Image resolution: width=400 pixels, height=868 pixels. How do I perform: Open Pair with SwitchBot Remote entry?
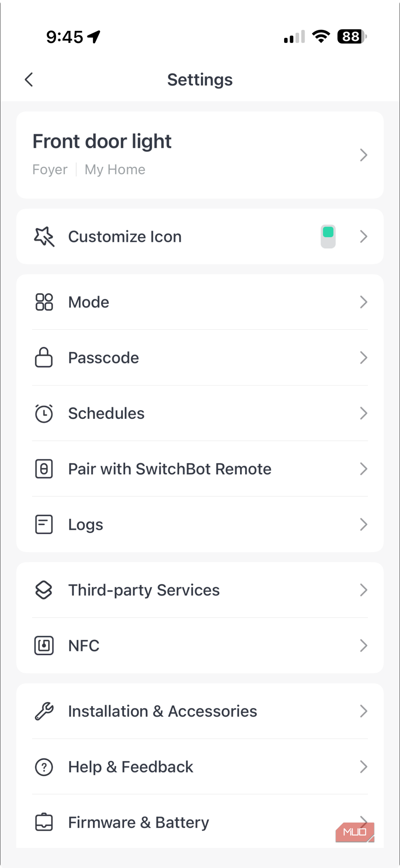click(200, 469)
